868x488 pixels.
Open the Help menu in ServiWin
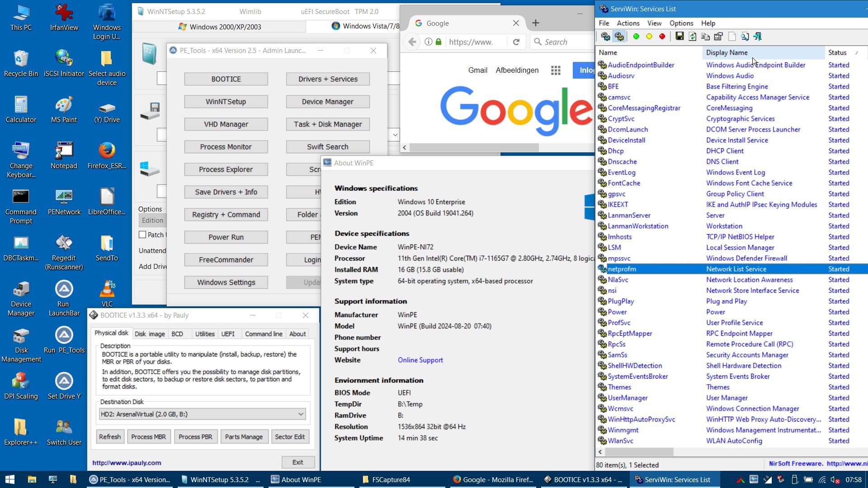708,23
